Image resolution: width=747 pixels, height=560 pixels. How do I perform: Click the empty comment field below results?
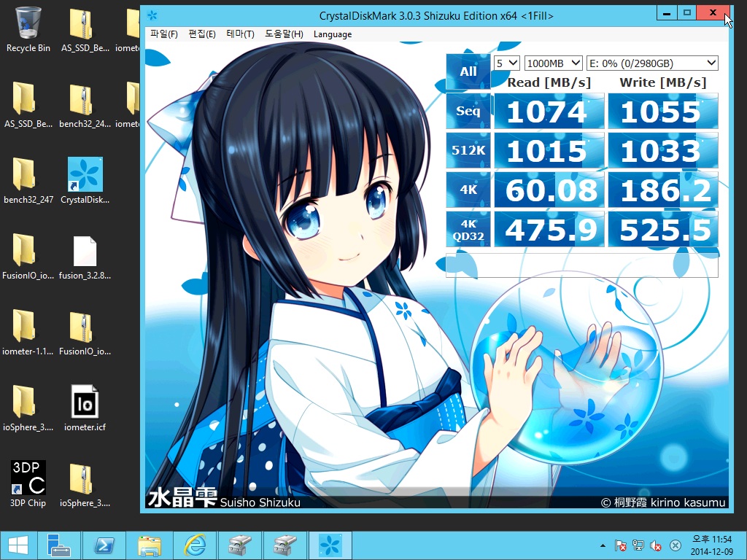tap(581, 265)
